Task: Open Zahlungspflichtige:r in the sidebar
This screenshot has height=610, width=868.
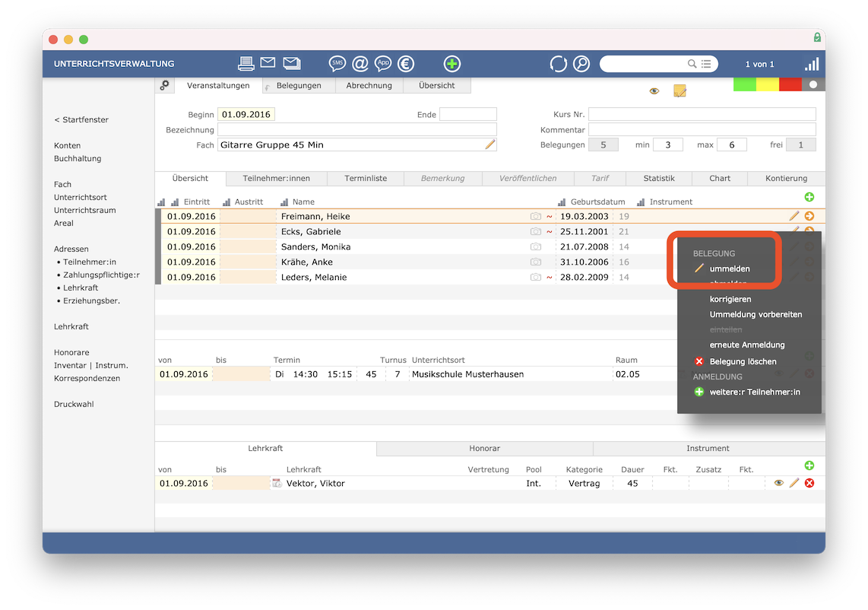Action: pyautogui.click(x=101, y=275)
